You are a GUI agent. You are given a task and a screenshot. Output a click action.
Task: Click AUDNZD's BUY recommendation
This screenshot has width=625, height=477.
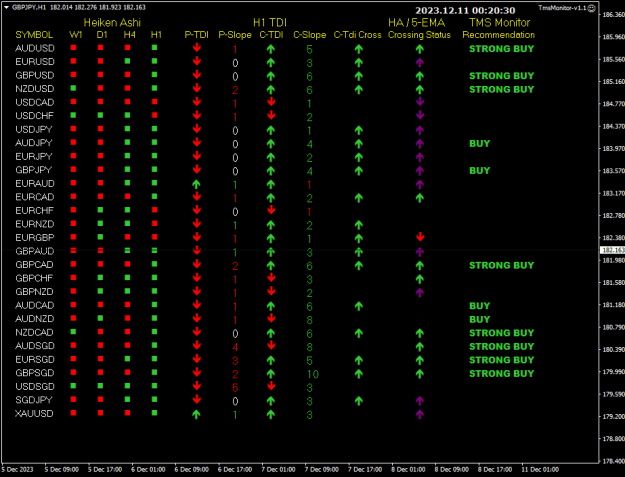tap(480, 320)
